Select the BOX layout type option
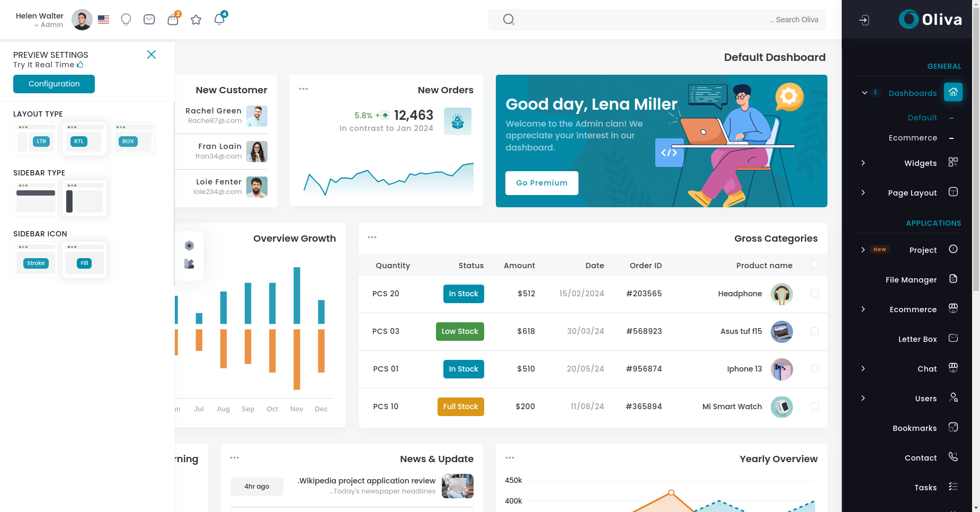The image size is (980, 512). tap(133, 139)
